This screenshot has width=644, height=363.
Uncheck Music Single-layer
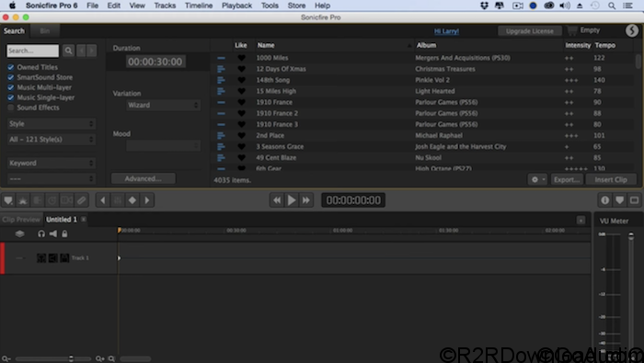pyautogui.click(x=11, y=97)
